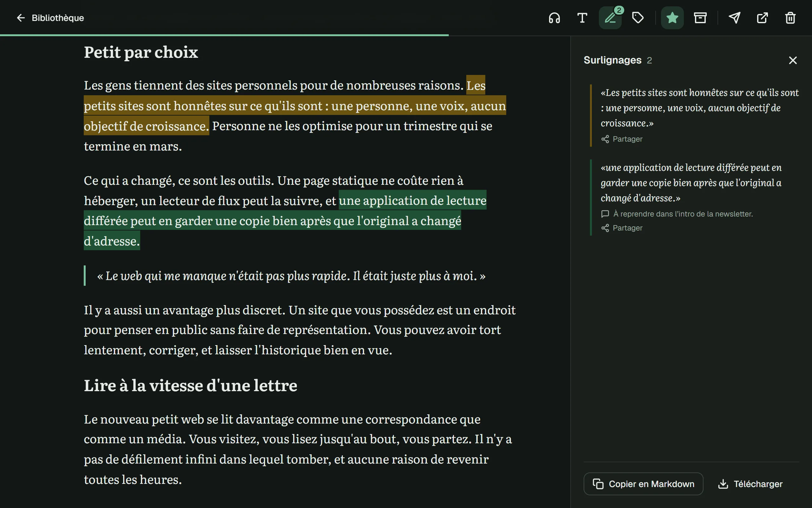
Task: Select the green highlighted passage in article
Action: click(x=272, y=221)
